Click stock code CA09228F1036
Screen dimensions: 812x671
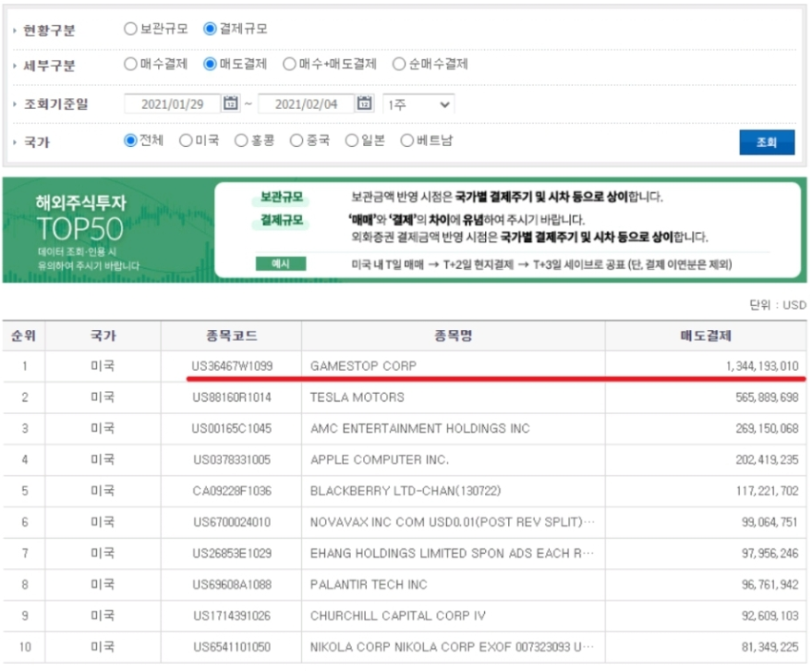coord(232,491)
